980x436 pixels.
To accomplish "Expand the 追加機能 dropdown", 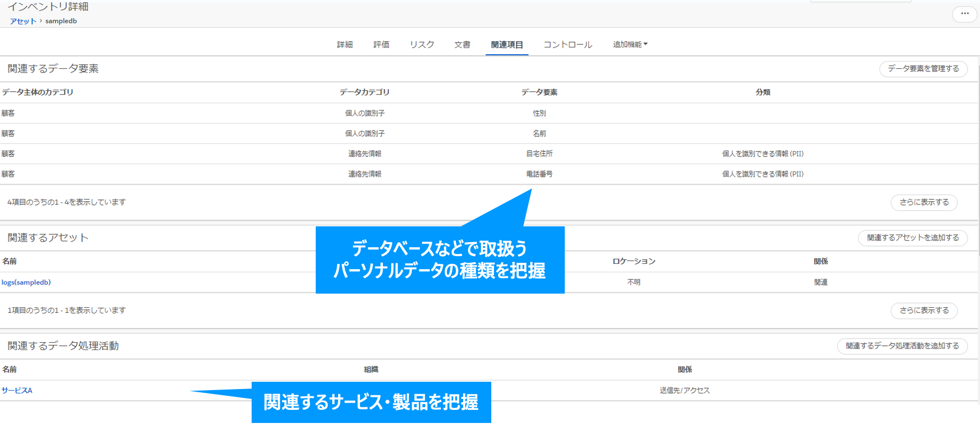I will pos(630,44).
